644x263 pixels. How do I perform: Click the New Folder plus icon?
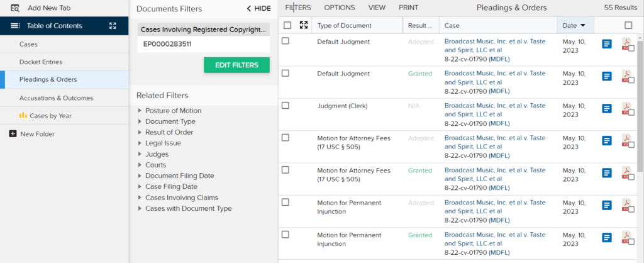click(13, 134)
